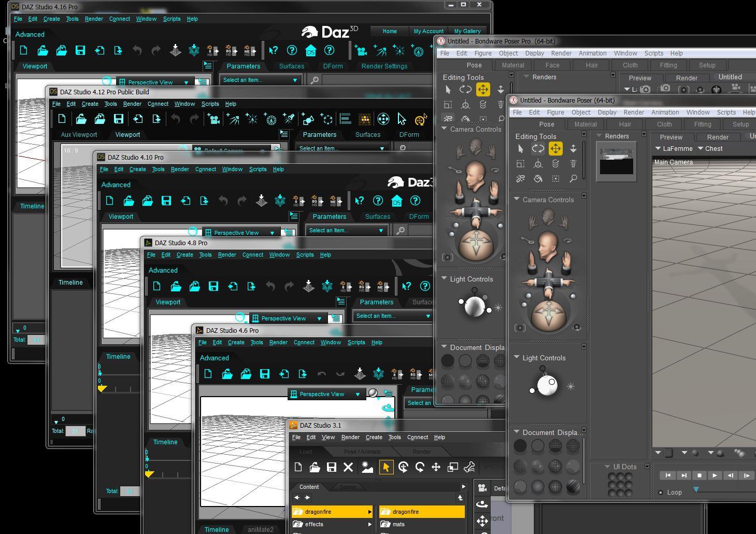The height and width of the screenshot is (534, 756).
Task: Click the New file icon in DAZ Studio 4.16
Action: click(23, 50)
